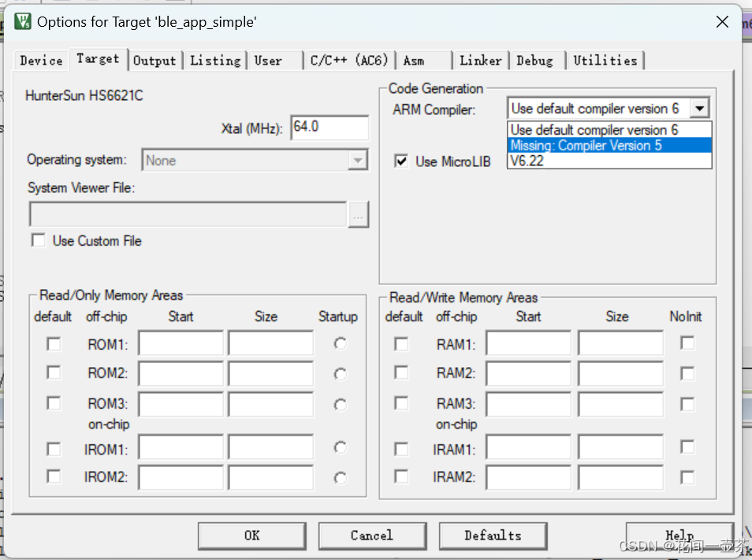The height and width of the screenshot is (560, 752).
Task: Open the Linker tab
Action: coord(481,61)
